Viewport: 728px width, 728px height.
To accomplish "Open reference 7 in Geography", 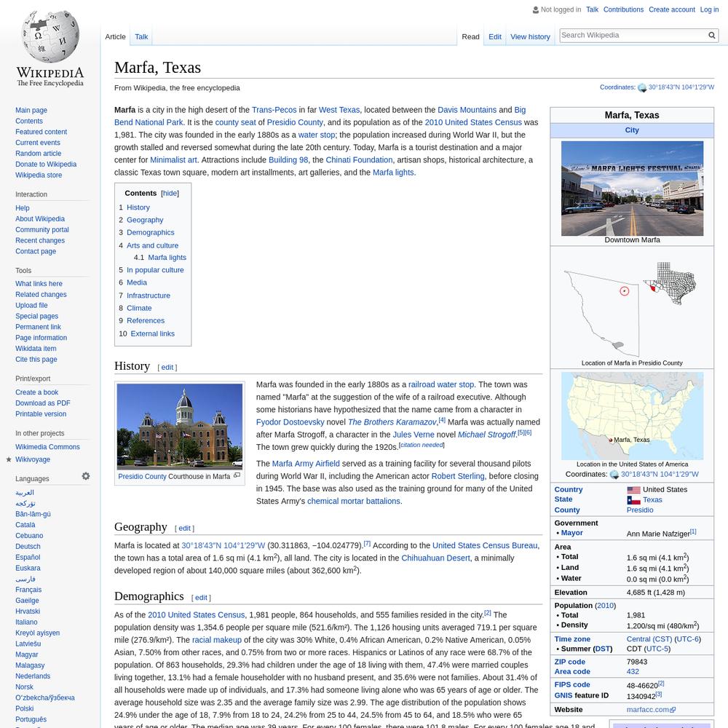I will pos(367,543).
